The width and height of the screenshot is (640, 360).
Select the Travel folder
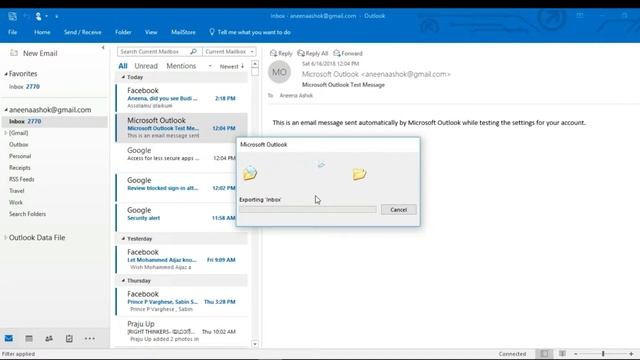tap(17, 191)
